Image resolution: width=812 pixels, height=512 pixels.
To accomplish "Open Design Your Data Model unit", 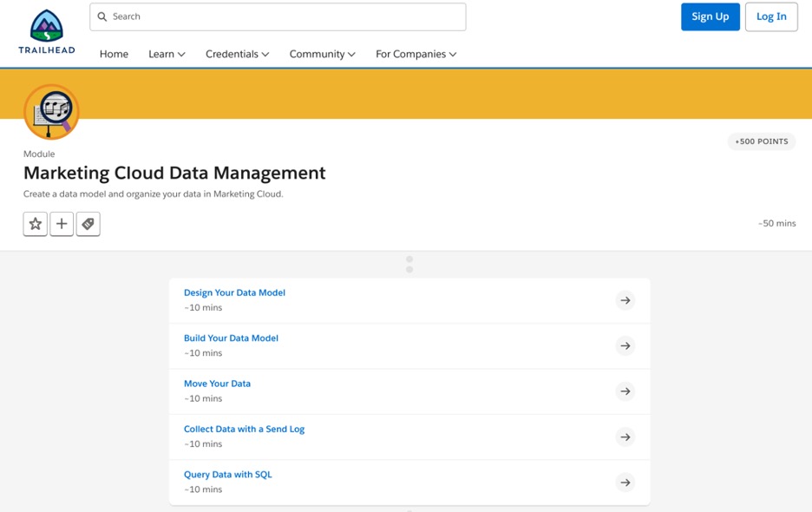I will coord(234,292).
